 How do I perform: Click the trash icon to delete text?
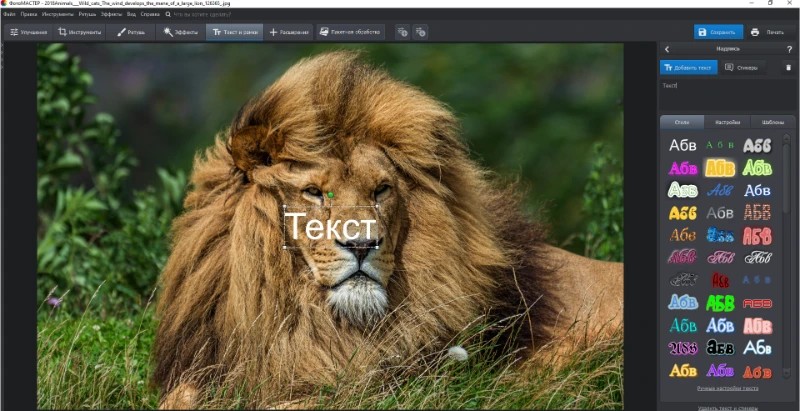(x=788, y=68)
